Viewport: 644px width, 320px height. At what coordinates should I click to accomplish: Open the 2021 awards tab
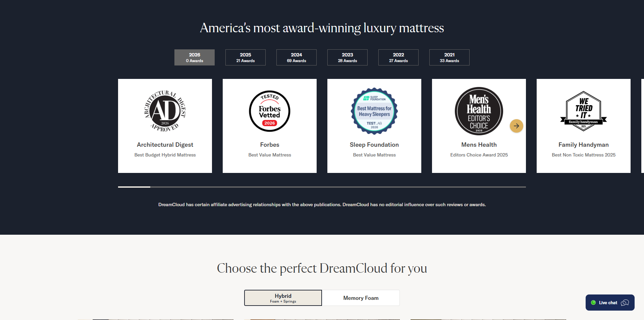pos(449,57)
